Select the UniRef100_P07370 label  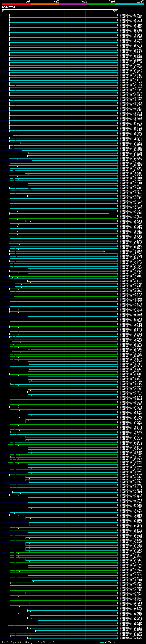click(x=131, y=216)
